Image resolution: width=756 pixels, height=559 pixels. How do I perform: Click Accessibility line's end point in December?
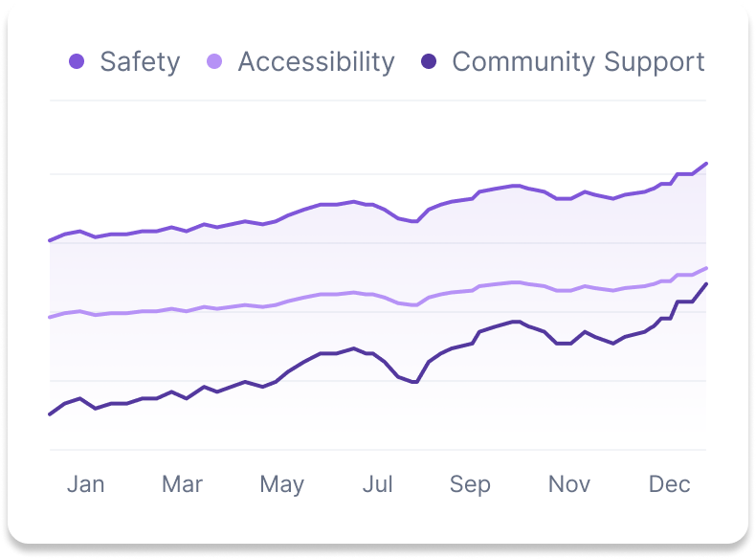(706, 268)
